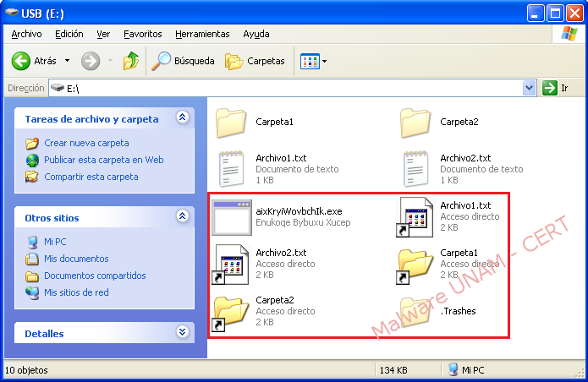
Task: Go up one folder level icon
Action: [131, 61]
